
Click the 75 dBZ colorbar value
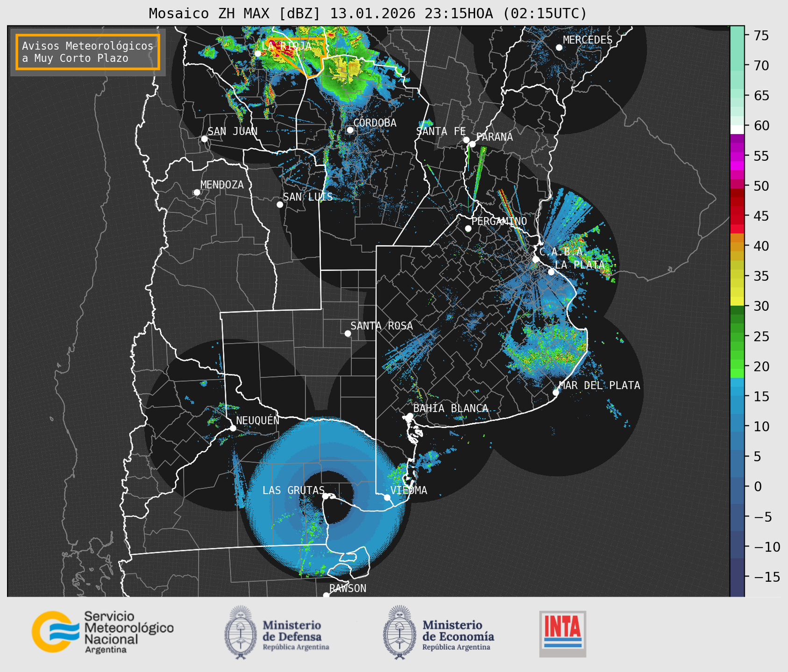click(760, 36)
